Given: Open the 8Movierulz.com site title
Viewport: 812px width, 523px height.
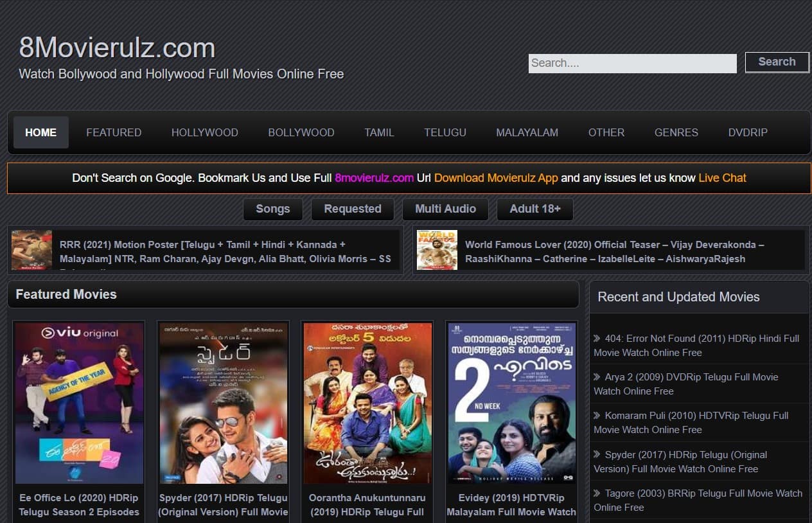Looking at the screenshot, I should click(x=117, y=48).
